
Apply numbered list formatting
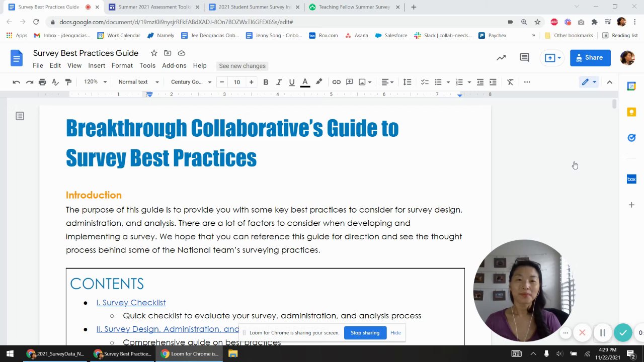459,82
